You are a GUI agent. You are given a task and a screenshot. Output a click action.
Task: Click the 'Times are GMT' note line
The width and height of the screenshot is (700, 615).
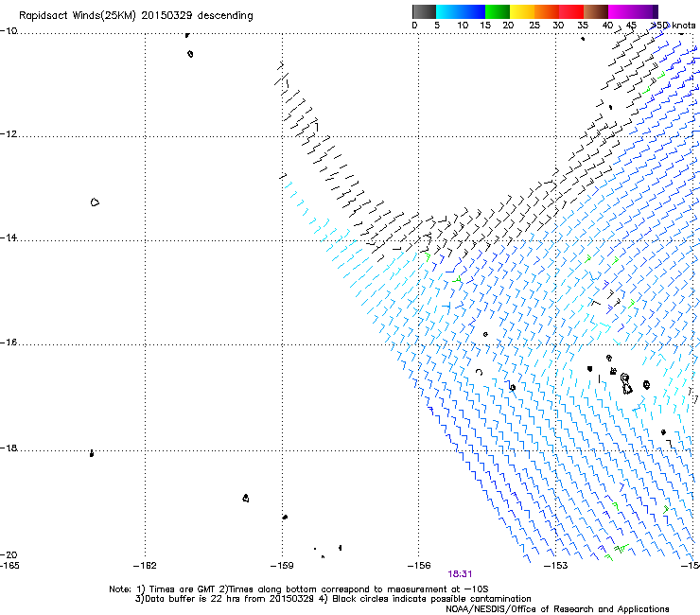[x=299, y=589]
